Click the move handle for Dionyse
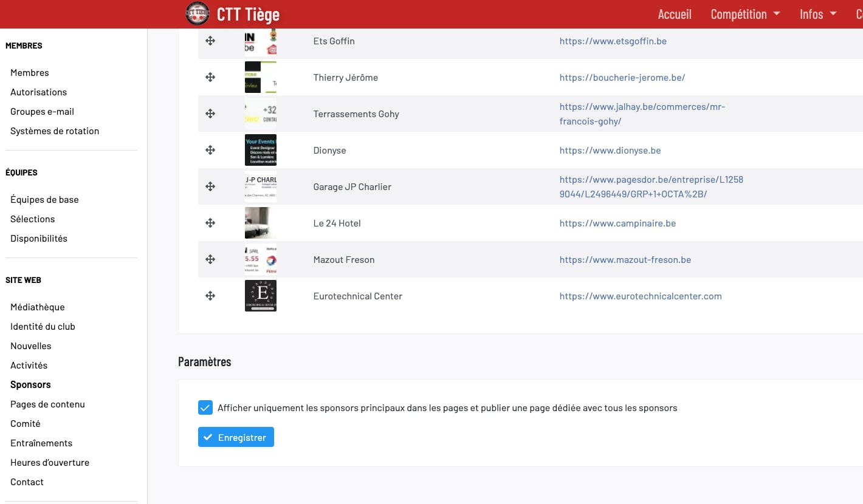863x504 pixels. pyautogui.click(x=210, y=150)
